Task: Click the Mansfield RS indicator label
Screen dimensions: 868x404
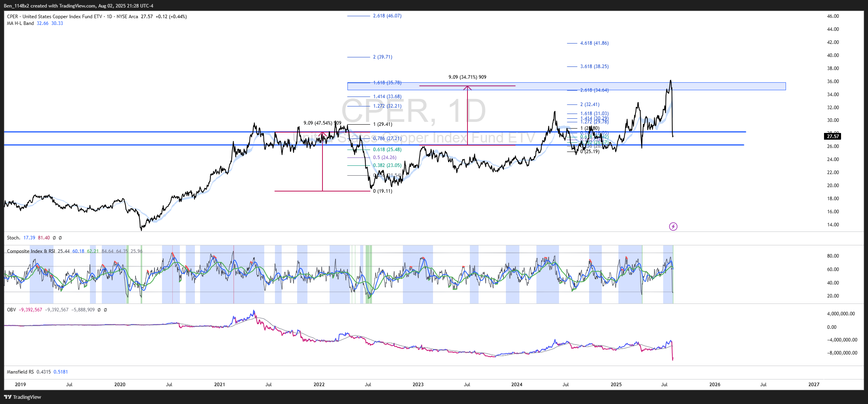Action: 20,372
